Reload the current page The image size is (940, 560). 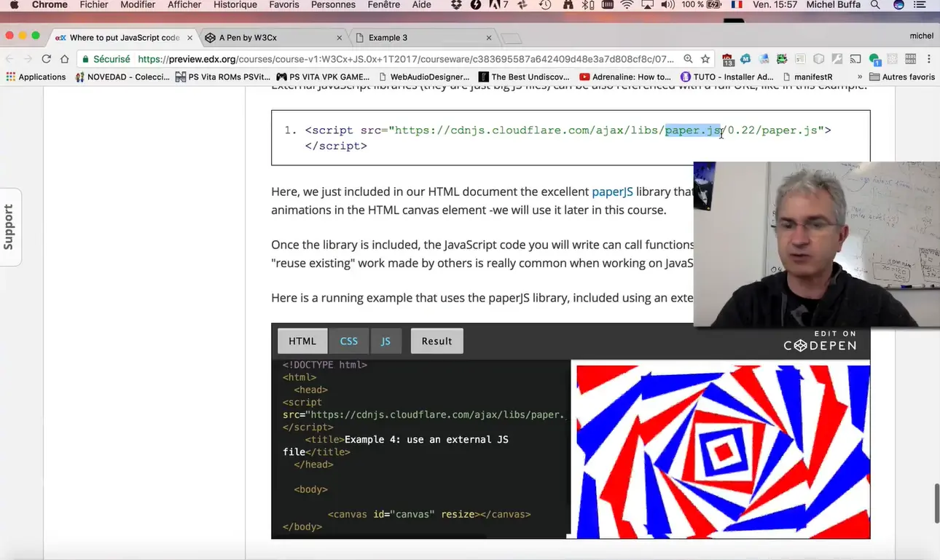point(47,59)
